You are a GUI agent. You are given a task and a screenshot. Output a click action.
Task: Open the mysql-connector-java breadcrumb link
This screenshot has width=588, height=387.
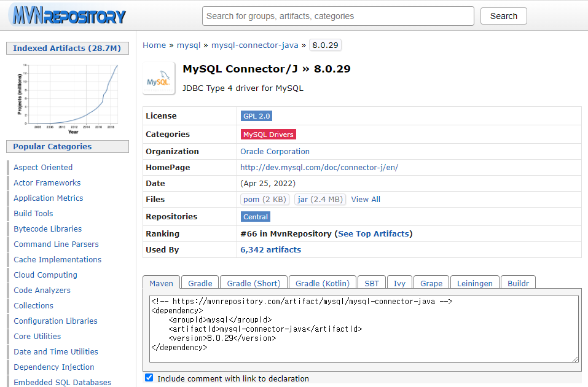point(254,45)
